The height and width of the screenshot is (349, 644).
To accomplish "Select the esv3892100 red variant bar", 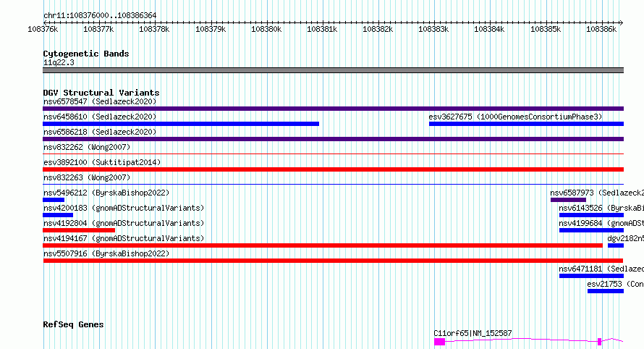I will 333,169.
